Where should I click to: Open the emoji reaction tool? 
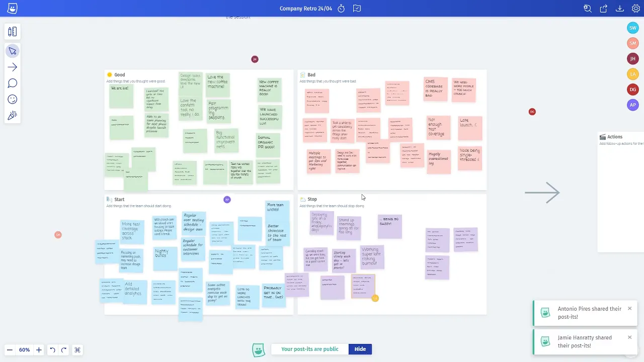[13, 100]
